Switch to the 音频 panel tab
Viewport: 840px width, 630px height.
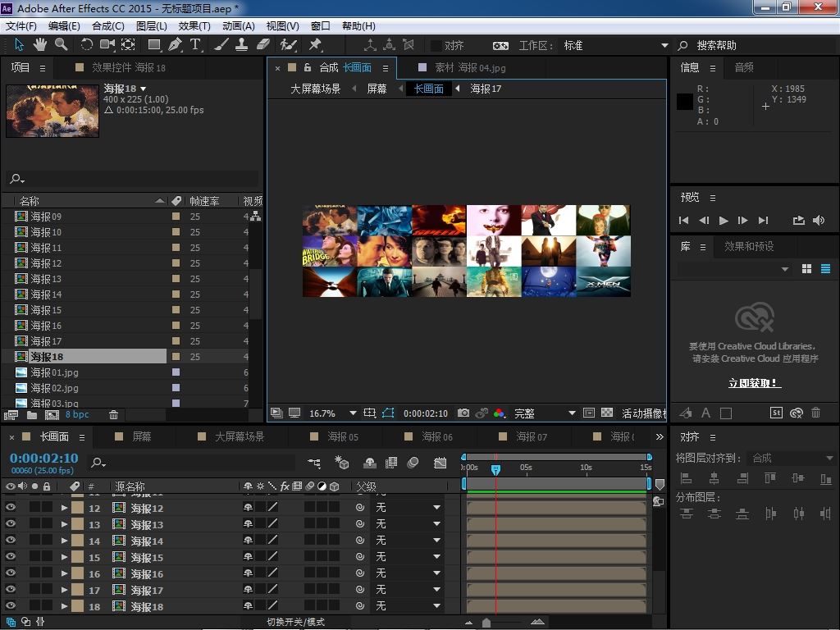click(x=744, y=67)
